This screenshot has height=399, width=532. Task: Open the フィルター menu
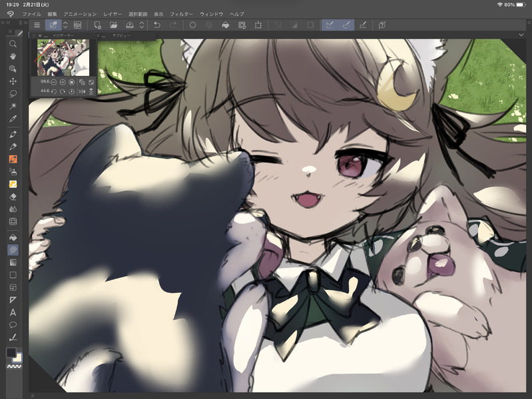pos(182,14)
